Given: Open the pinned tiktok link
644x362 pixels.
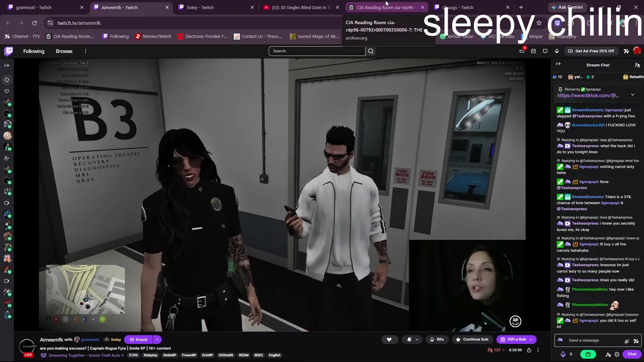Looking at the screenshot, I should point(588,96).
